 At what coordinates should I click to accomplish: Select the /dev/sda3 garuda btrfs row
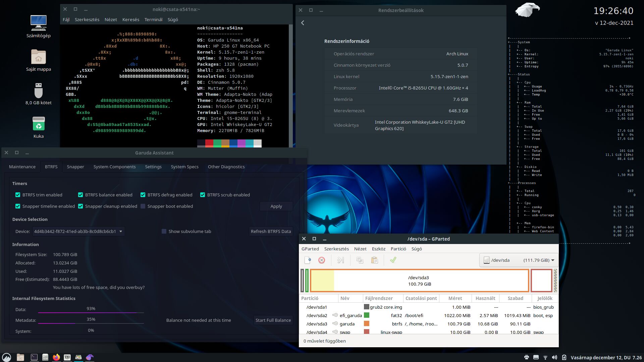pos(429,324)
